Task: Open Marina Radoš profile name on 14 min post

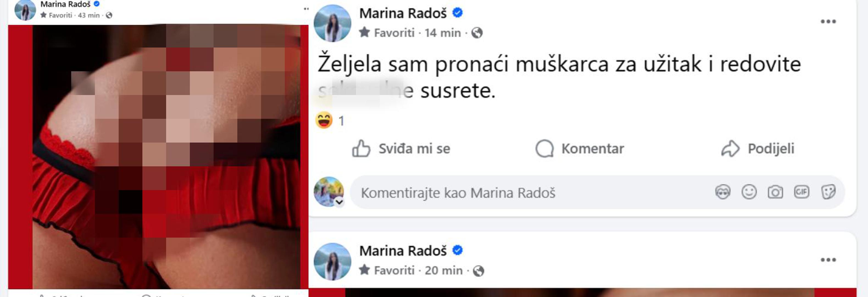Action: 403,13
